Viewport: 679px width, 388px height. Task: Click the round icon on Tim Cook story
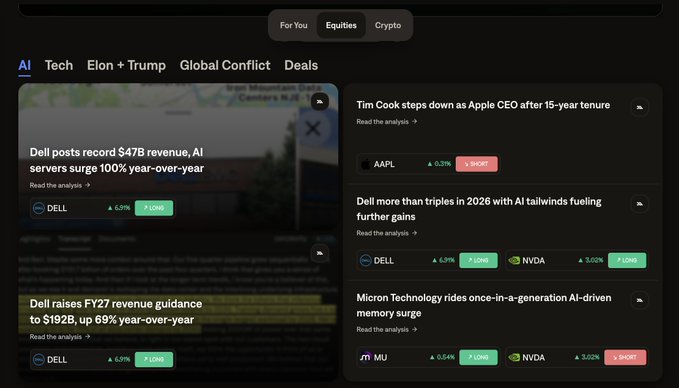(x=640, y=107)
